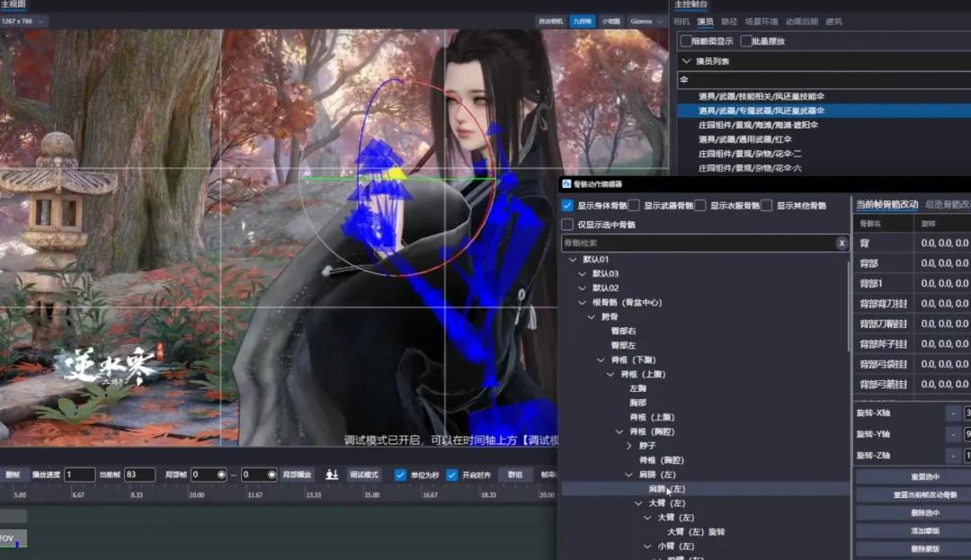Click the 删除选中 button
This screenshot has height=560, width=971.
coord(925,512)
